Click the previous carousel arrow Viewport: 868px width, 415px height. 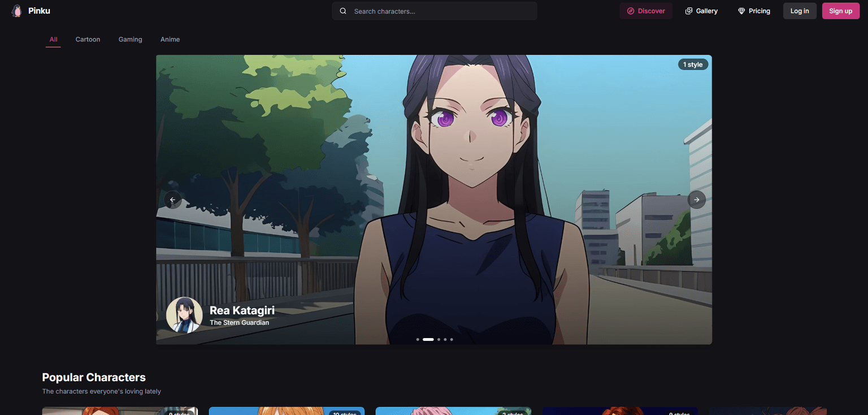click(172, 200)
